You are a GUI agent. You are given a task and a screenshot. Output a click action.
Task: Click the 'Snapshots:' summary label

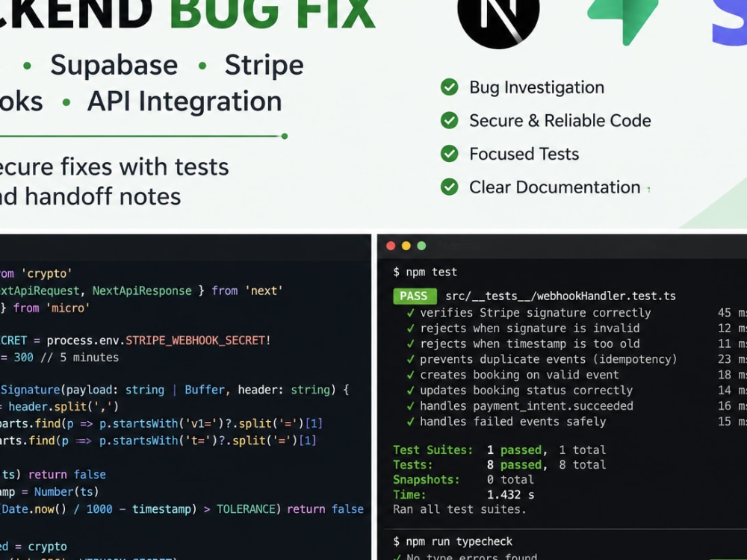coord(427,479)
